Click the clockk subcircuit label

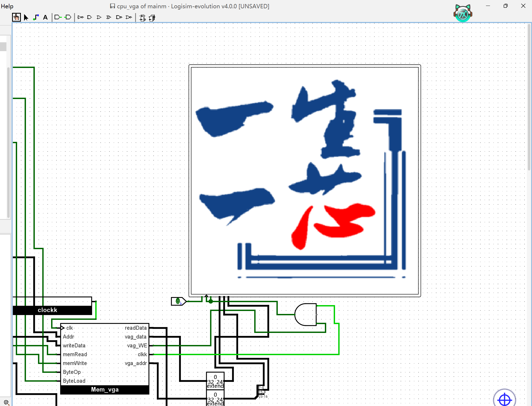tap(47, 310)
